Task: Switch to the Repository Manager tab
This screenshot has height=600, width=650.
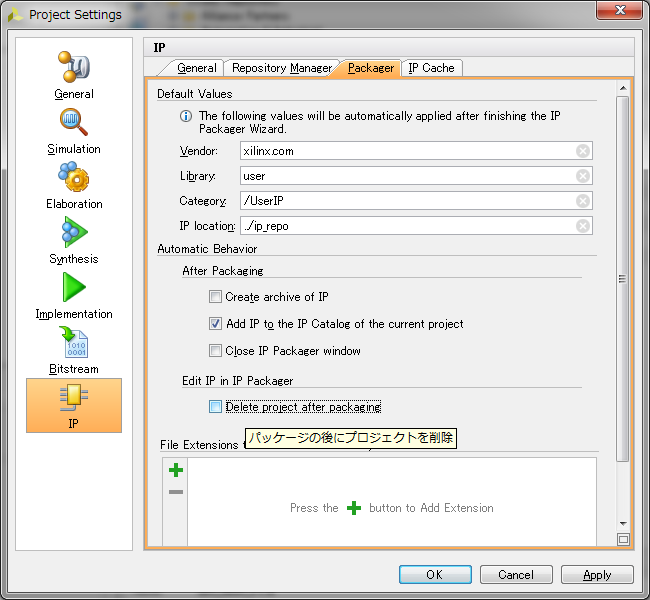Action: [x=281, y=68]
